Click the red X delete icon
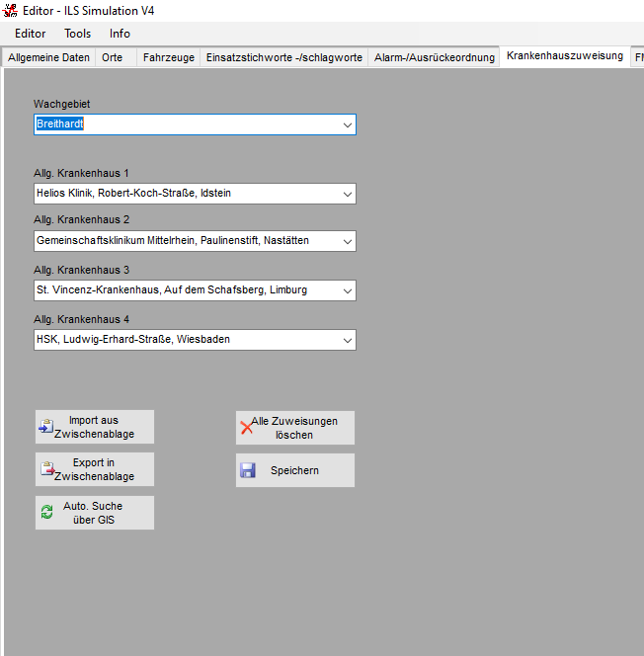 (x=247, y=428)
